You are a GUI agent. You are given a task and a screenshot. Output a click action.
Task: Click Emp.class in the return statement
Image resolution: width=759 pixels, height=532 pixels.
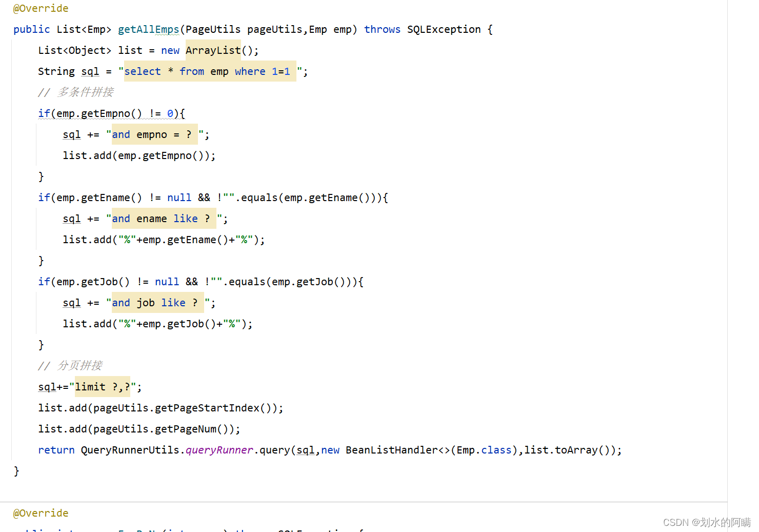(484, 450)
